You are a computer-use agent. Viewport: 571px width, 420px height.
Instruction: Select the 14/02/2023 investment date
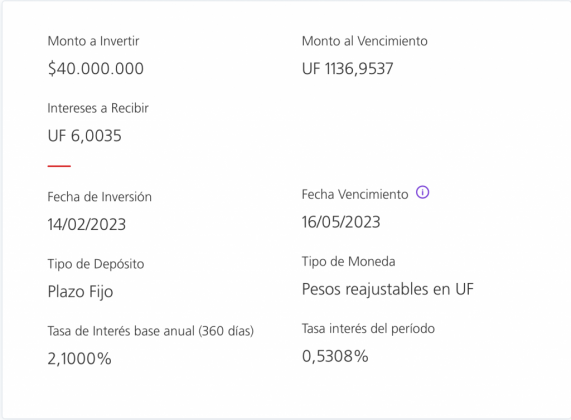87,224
